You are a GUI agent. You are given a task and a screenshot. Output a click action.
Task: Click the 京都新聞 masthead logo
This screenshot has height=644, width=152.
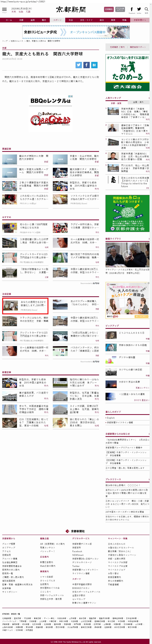point(71,9)
